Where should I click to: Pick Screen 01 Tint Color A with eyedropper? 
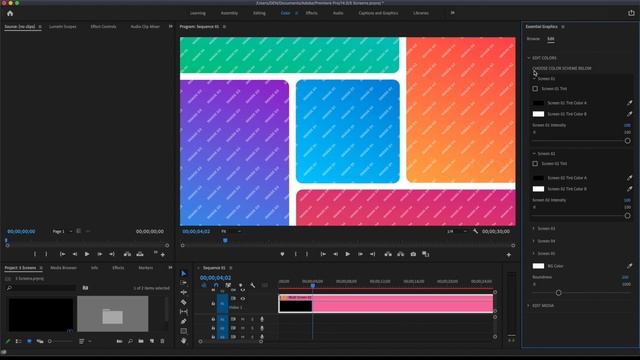629,103
